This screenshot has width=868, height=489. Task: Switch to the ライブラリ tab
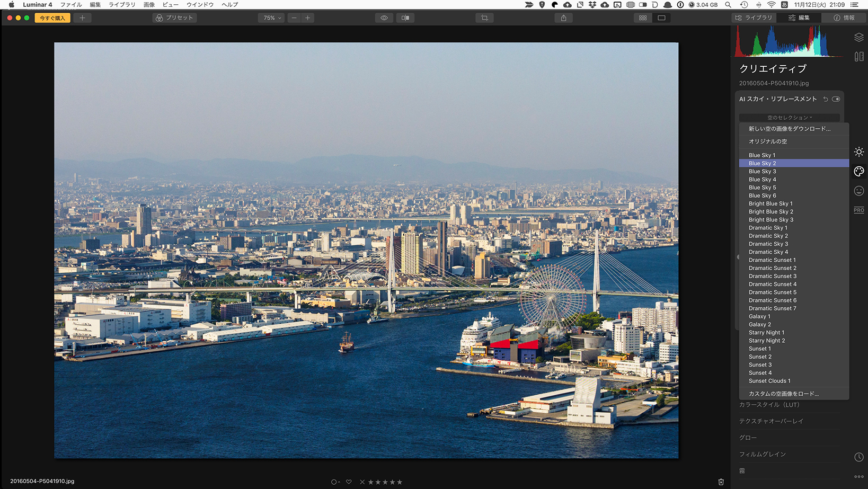pos(754,18)
